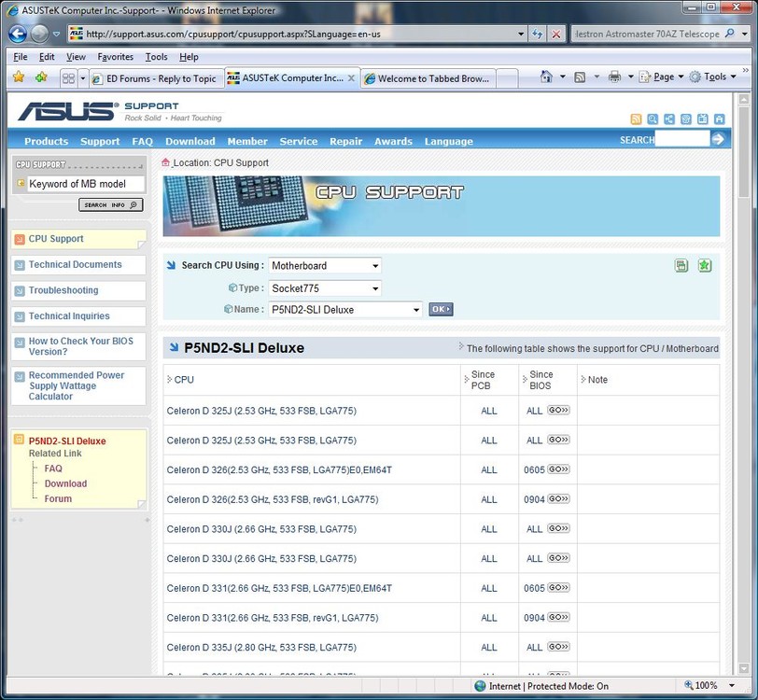Click the search magnifier icon in search box

click(729, 34)
